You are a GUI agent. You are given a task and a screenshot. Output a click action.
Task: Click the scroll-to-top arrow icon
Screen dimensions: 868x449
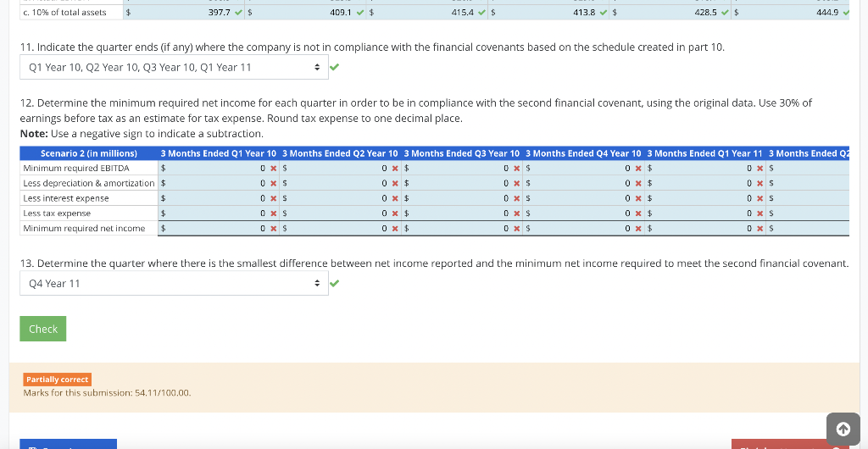(x=843, y=430)
